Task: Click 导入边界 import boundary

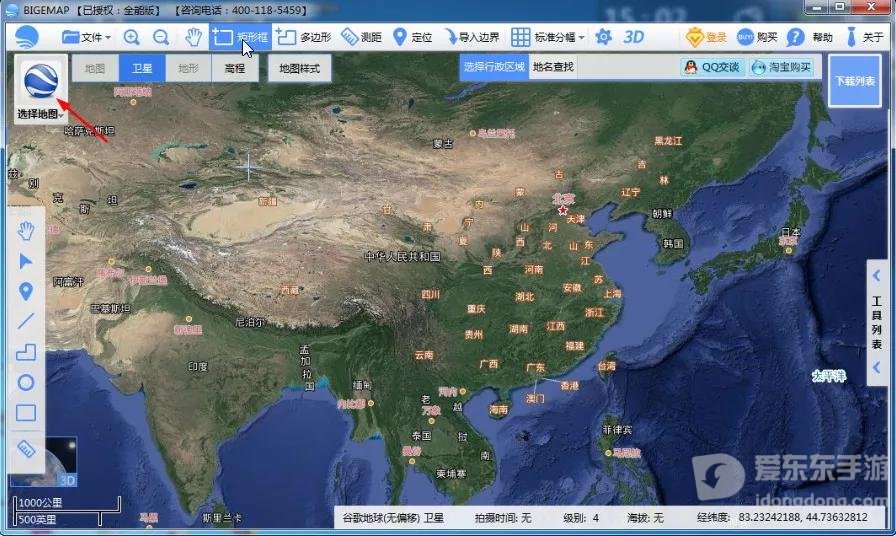Action: 472,37
